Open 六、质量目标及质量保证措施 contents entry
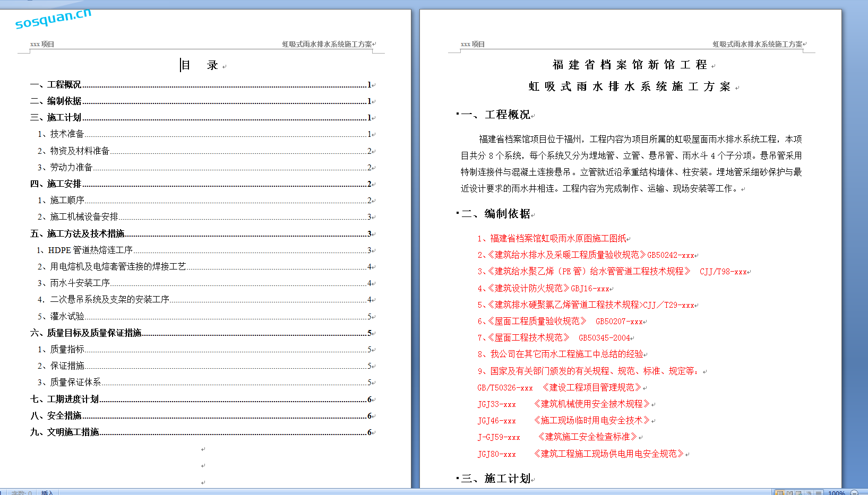 pos(86,333)
